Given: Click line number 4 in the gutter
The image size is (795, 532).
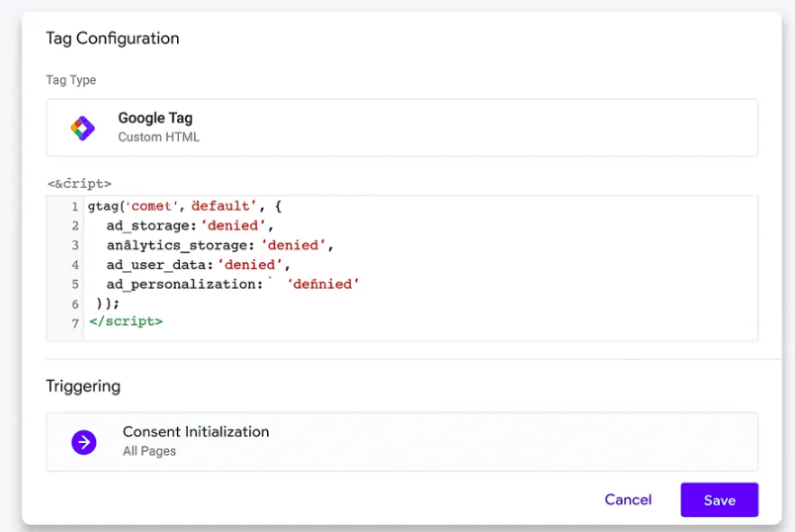Looking at the screenshot, I should coord(74,265).
